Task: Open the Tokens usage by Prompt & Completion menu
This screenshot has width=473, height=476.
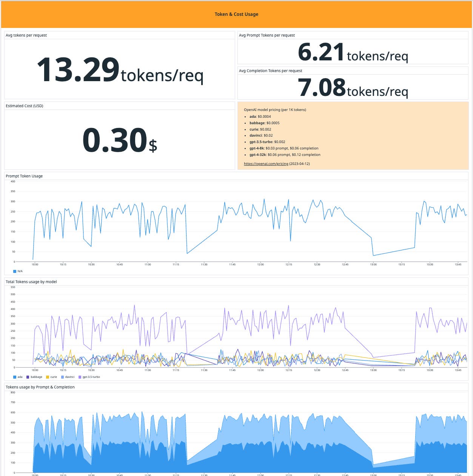Action: coord(39,387)
